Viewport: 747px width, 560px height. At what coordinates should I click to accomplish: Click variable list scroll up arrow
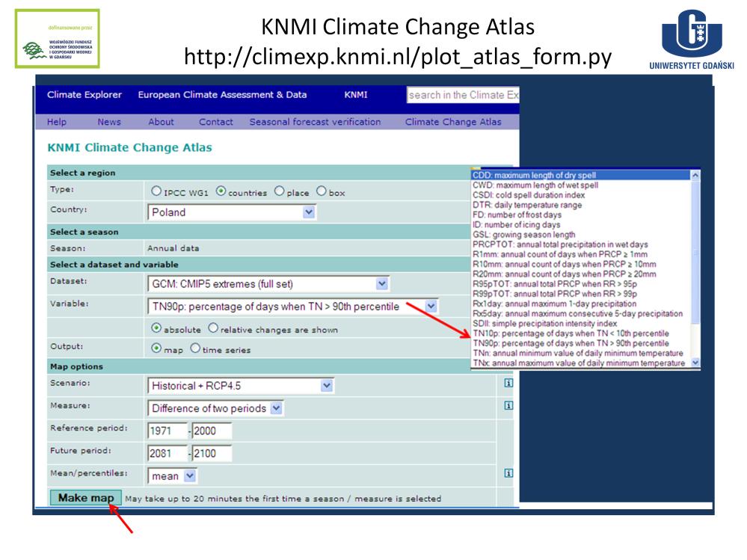pyautogui.click(x=695, y=175)
